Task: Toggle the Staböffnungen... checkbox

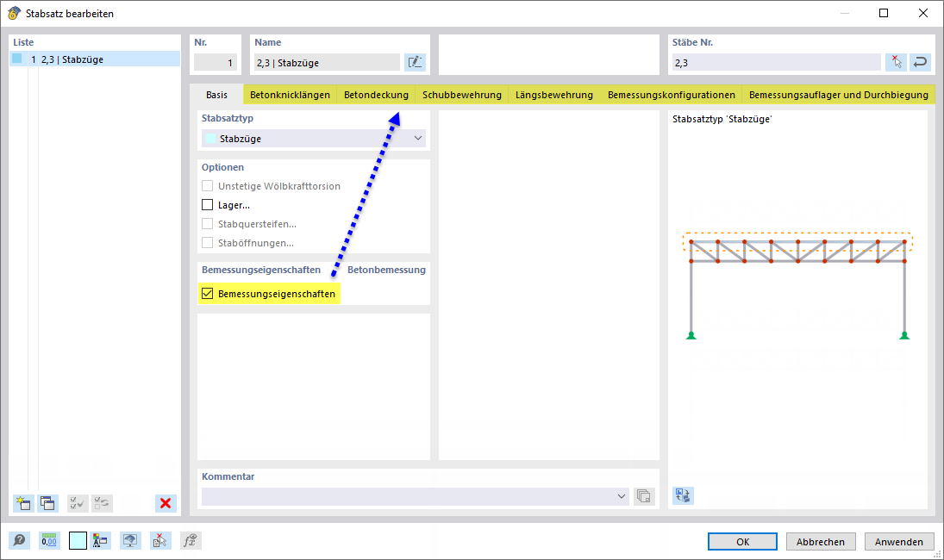Action: click(207, 242)
